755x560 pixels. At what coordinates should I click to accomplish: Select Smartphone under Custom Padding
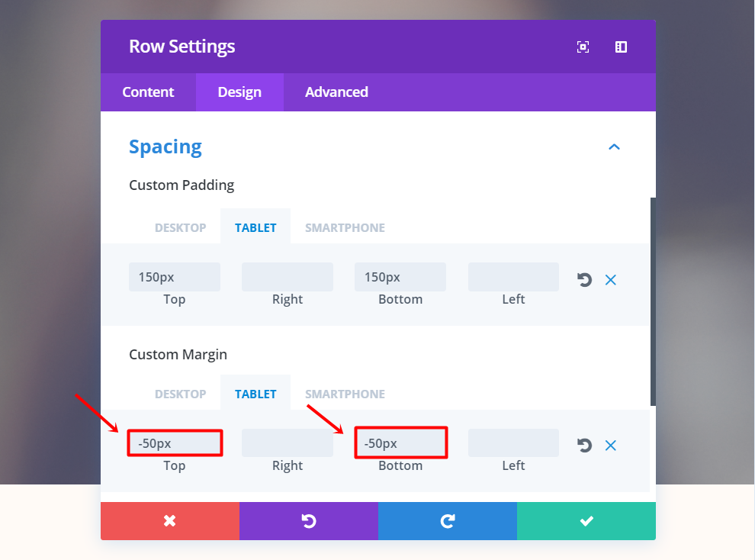coord(345,227)
